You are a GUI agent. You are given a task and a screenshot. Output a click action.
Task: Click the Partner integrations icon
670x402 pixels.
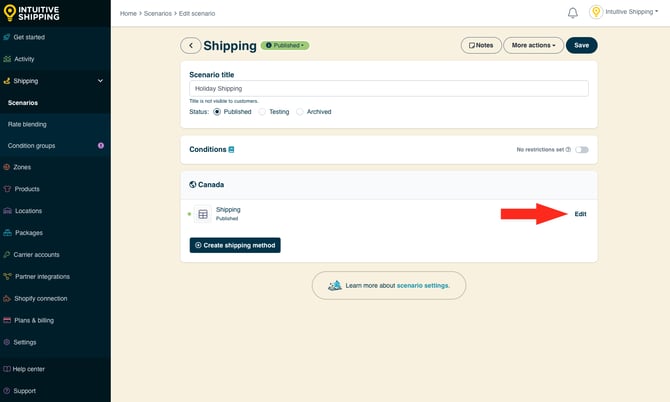[7, 276]
